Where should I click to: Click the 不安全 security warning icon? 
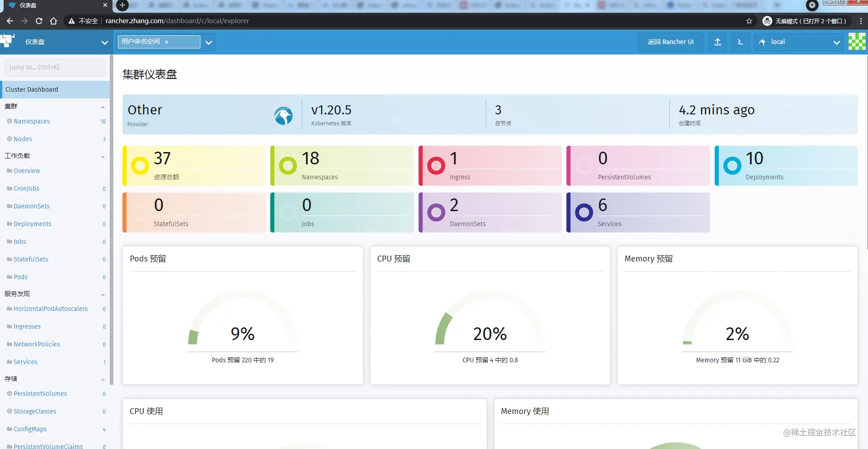(71, 21)
